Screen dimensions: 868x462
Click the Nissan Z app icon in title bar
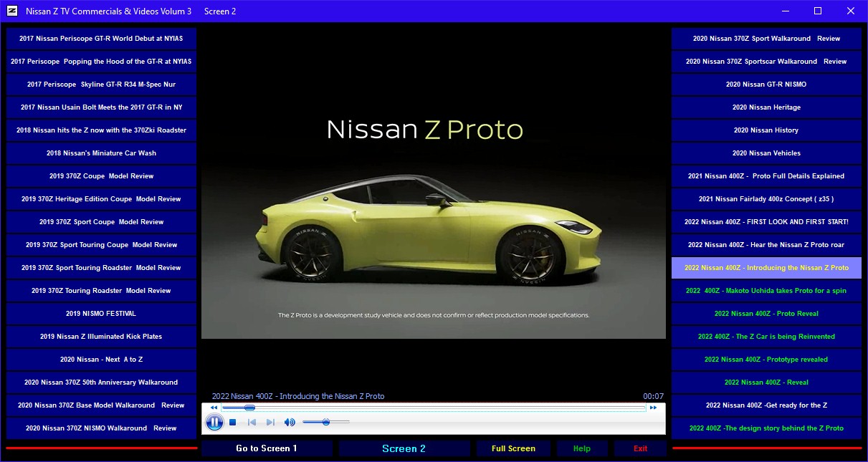[11, 11]
